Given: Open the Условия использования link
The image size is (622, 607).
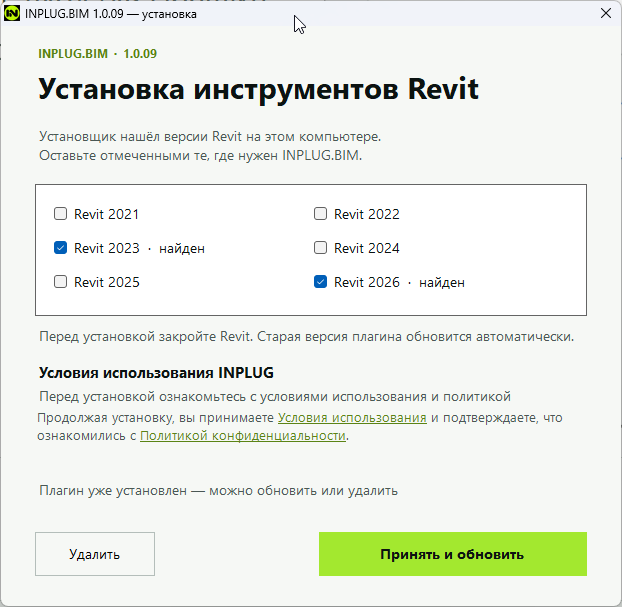Looking at the screenshot, I should click(x=352, y=418).
